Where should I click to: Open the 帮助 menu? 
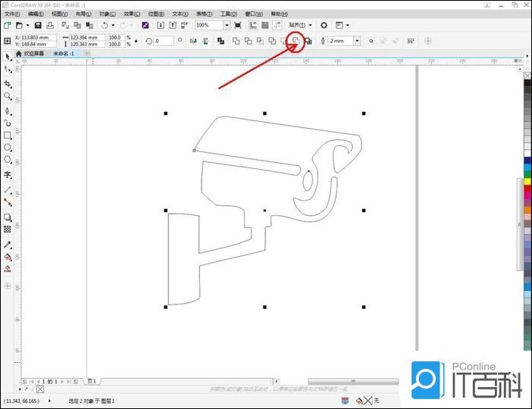[x=279, y=14]
